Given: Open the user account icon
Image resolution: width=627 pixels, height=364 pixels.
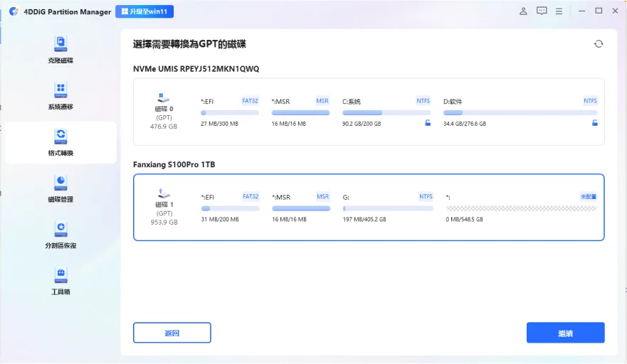Looking at the screenshot, I should (523, 11).
